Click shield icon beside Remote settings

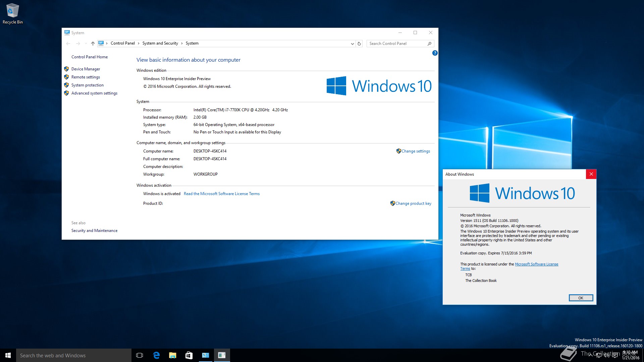(x=66, y=77)
